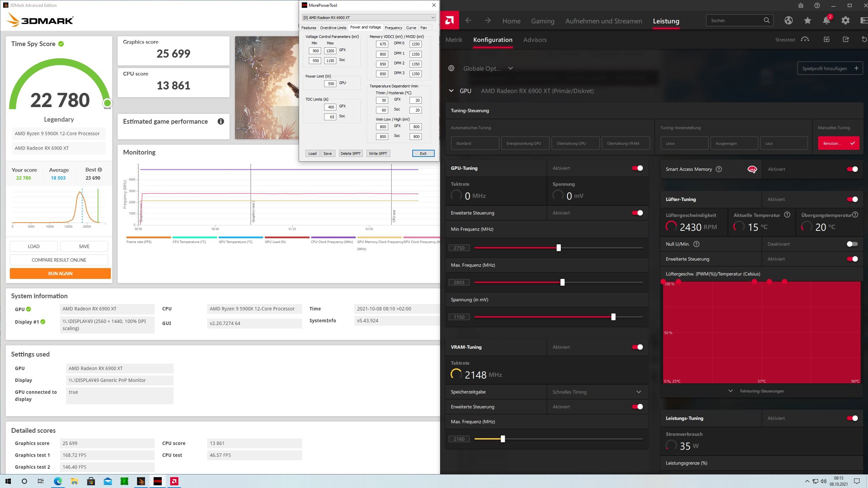Click Estimated game performance info icon
868x488 pixels.
[221, 121]
